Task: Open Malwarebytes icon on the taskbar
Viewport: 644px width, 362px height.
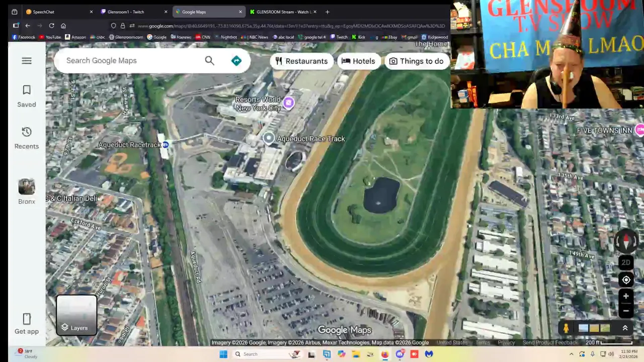Action: [429, 354]
